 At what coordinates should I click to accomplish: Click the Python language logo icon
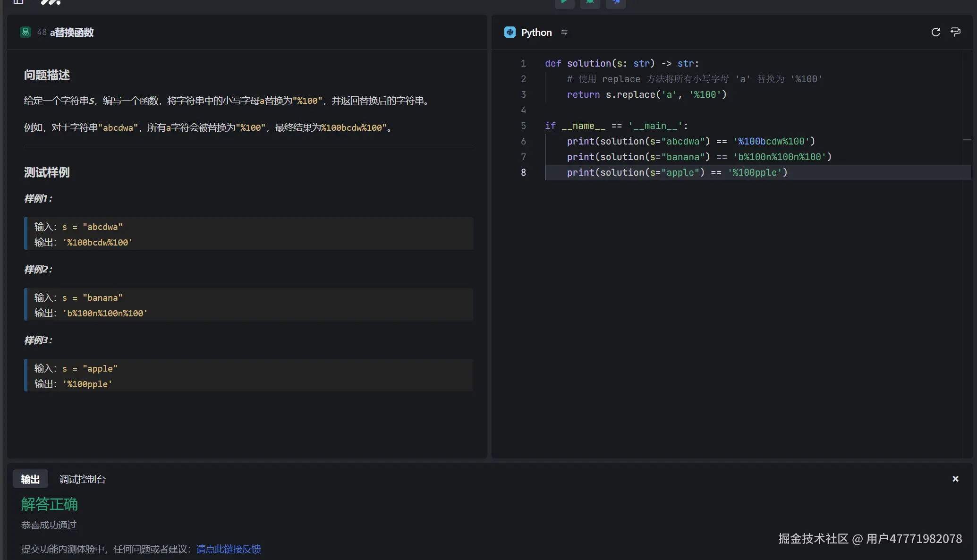(x=510, y=32)
